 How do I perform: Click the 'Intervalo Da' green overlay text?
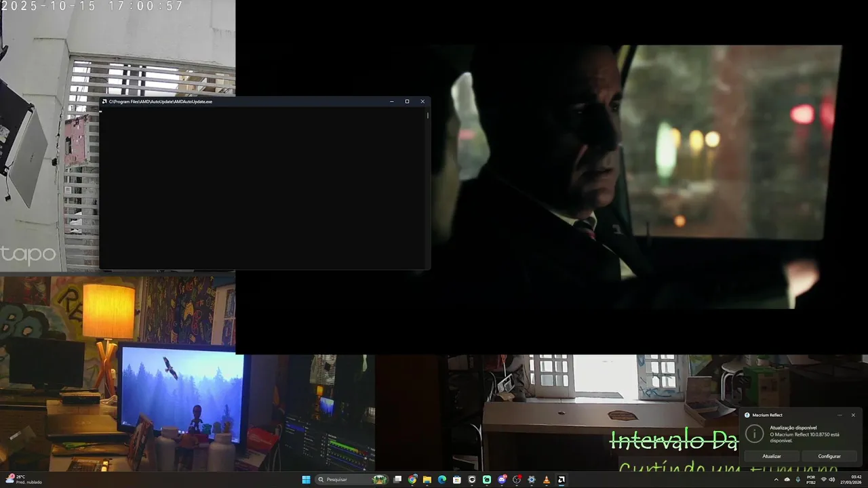pyautogui.click(x=673, y=441)
